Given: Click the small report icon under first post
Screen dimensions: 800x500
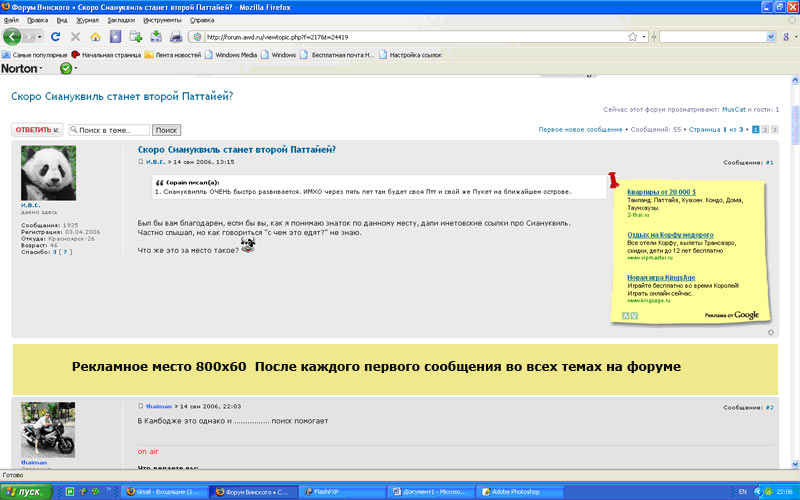Looking at the screenshot, I should pos(770,332).
